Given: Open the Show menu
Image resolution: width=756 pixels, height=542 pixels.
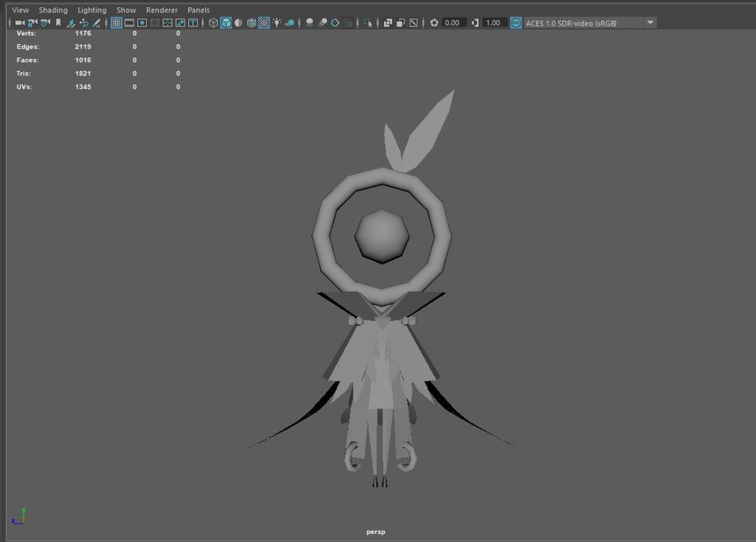Looking at the screenshot, I should pos(126,10).
